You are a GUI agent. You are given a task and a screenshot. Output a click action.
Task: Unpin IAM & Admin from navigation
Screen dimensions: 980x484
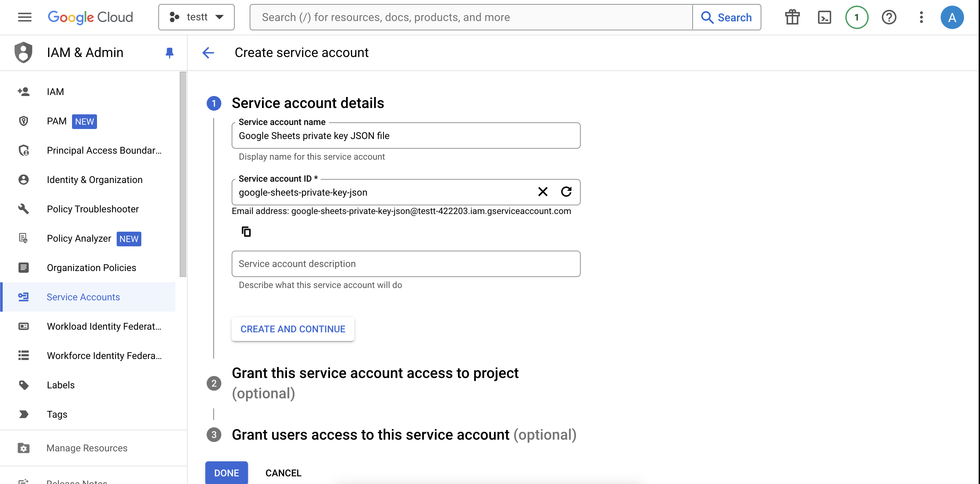pos(170,53)
